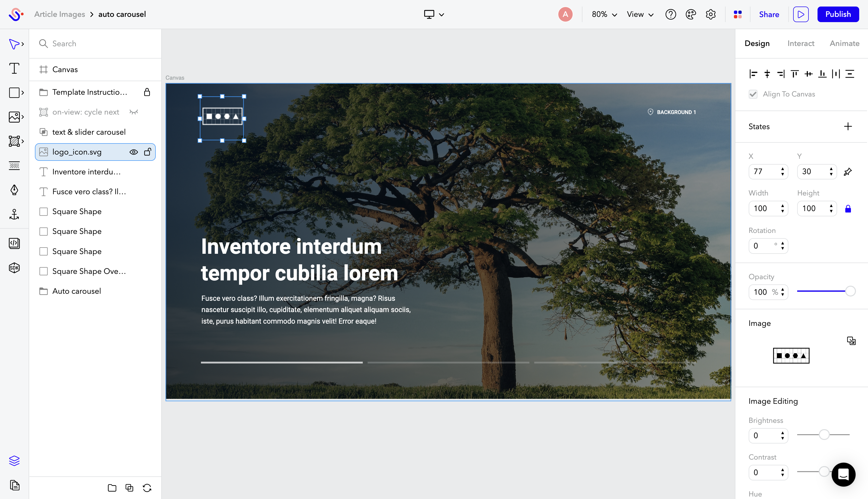Screen dimensions: 868x499
Task: Click the Publish button
Action: click(838, 14)
